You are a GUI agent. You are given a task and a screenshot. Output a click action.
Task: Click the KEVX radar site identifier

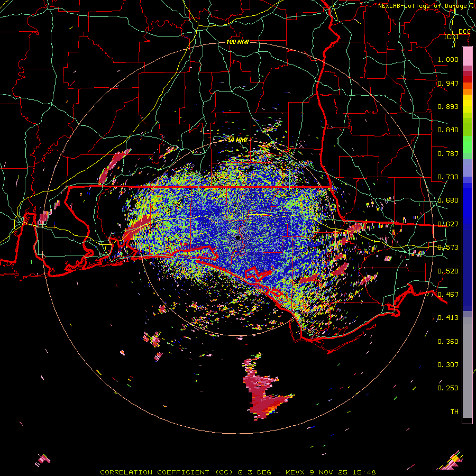[295, 472]
